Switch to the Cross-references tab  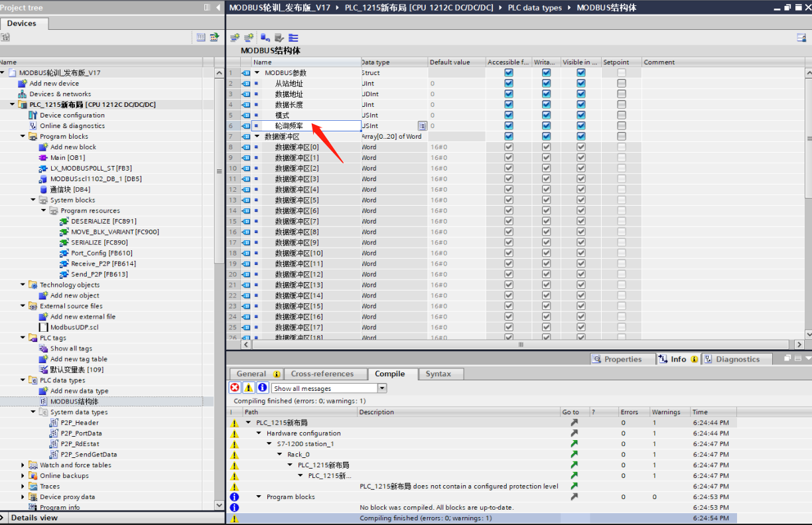pos(322,374)
